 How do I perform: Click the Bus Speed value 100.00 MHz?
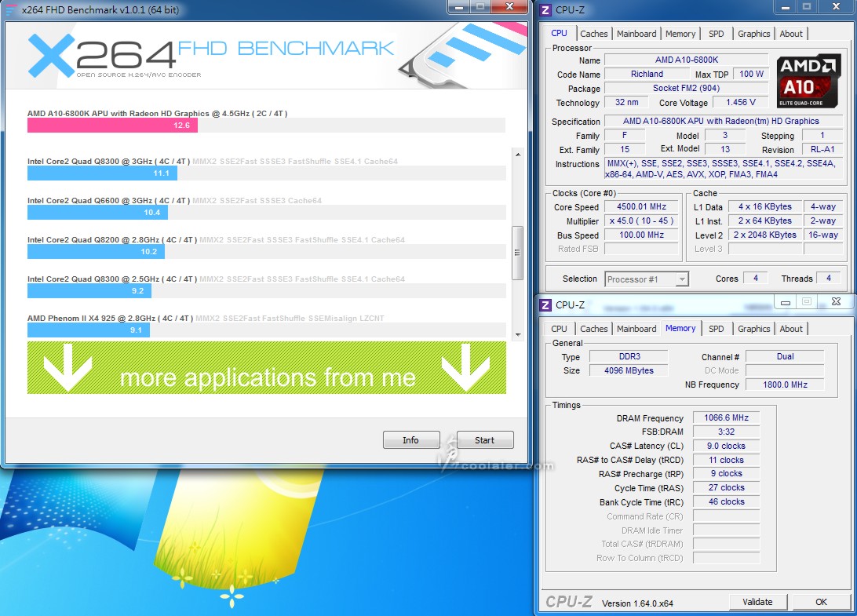coord(642,235)
